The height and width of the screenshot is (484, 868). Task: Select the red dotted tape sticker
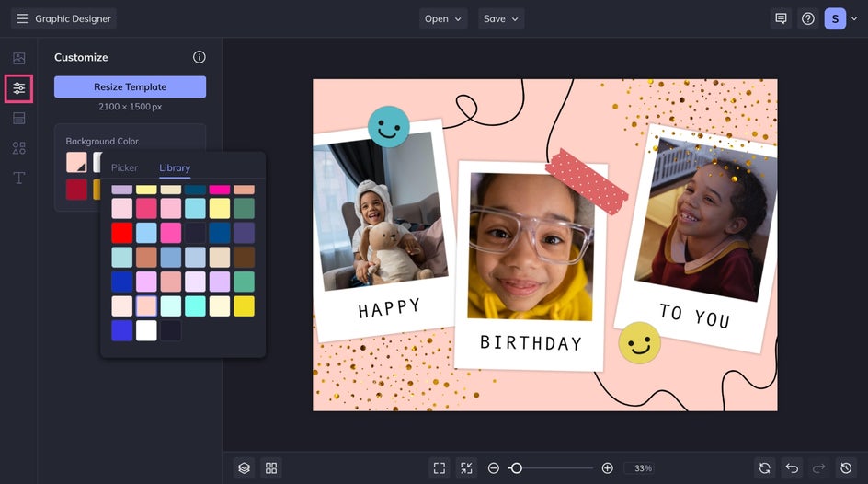587,181
